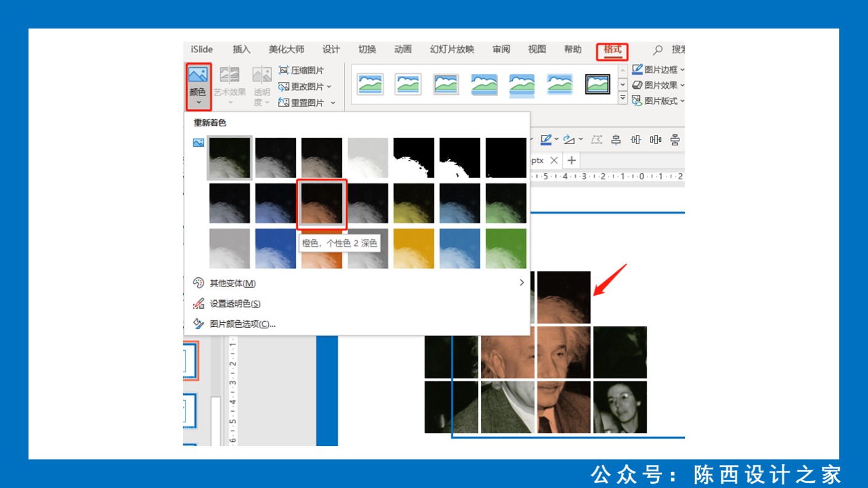The image size is (868, 488).
Task: Apply the metal frame picture style
Action: [446, 84]
